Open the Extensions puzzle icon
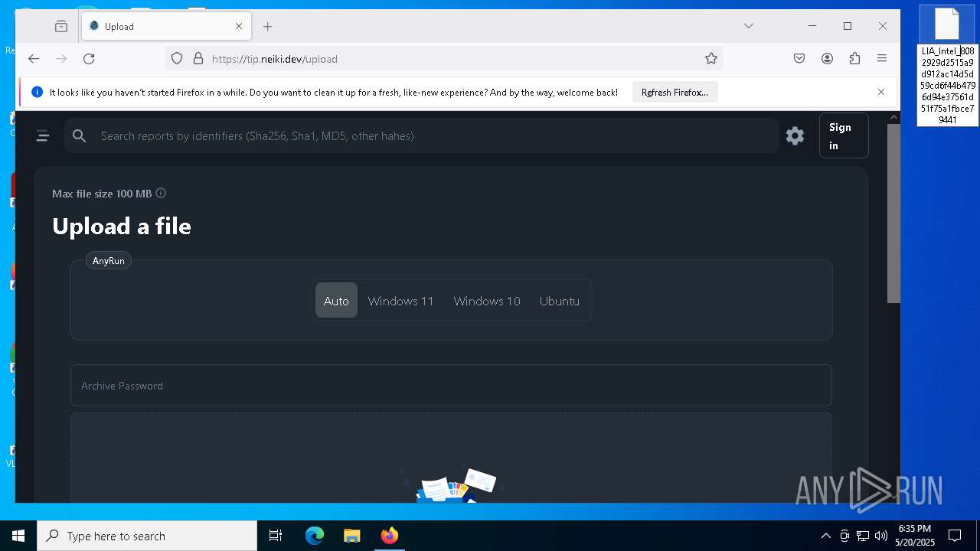This screenshot has width=980, height=551. (x=854, y=59)
